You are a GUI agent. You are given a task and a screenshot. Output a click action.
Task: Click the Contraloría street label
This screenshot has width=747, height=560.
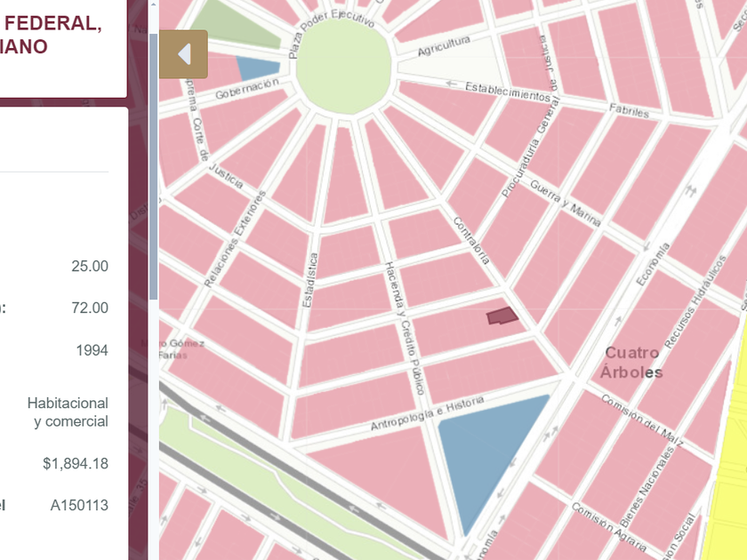coord(471,241)
